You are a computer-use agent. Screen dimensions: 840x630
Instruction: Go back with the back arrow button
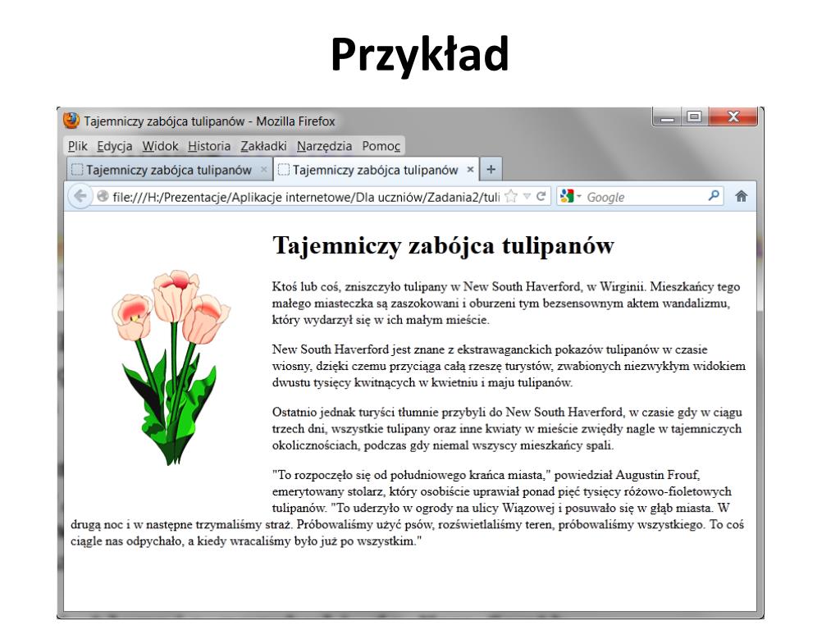tap(80, 196)
